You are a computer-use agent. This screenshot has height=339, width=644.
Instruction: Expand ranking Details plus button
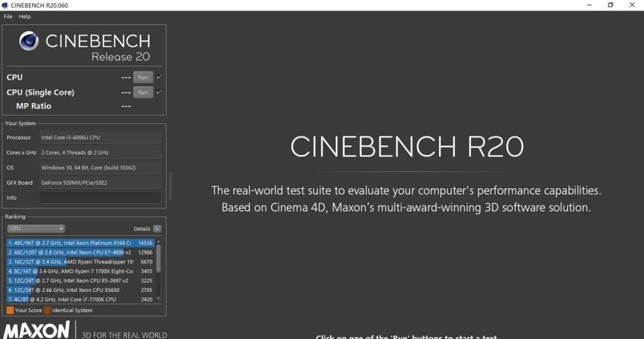[x=157, y=229]
